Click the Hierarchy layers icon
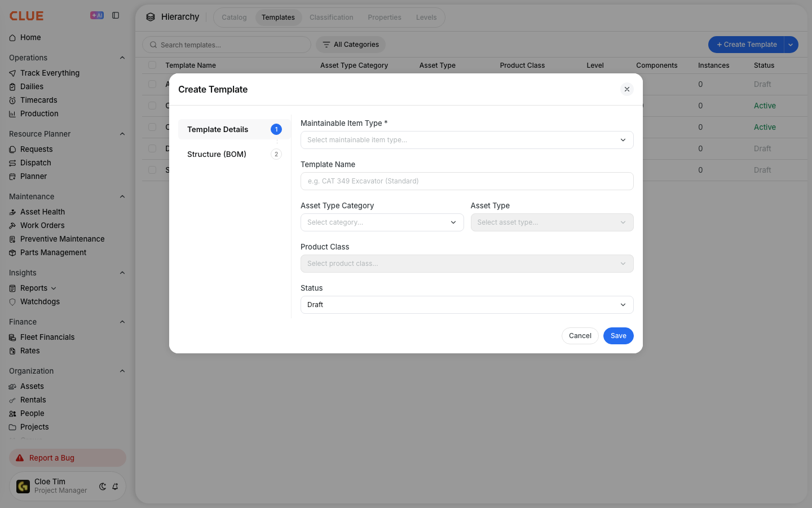 click(x=151, y=17)
